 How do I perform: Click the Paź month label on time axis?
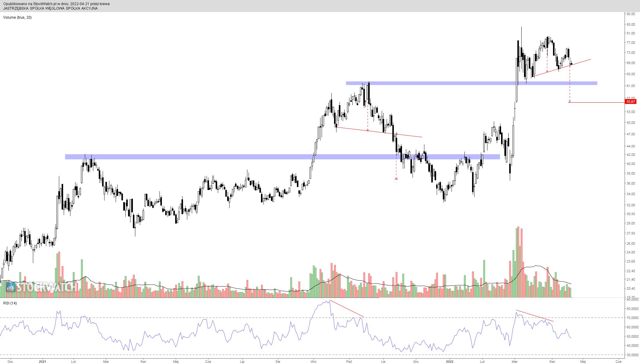point(349,362)
